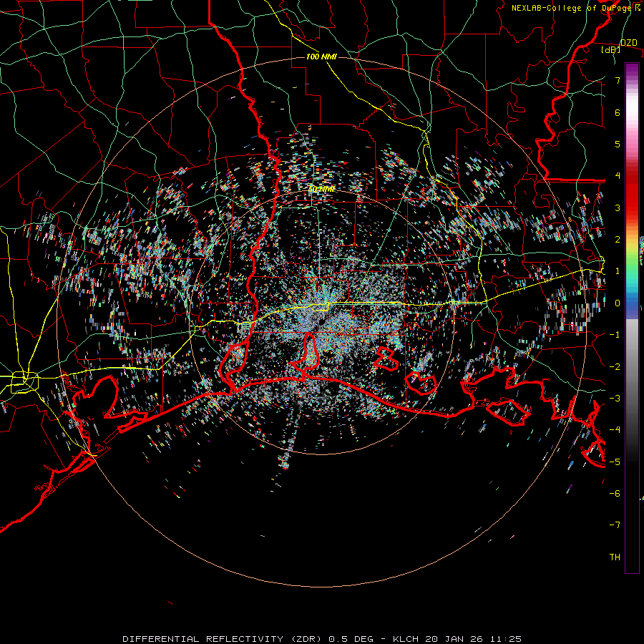Click the DZD product label above the color bar
Image resolution: width=644 pixels, height=644 pixels.
(628, 43)
